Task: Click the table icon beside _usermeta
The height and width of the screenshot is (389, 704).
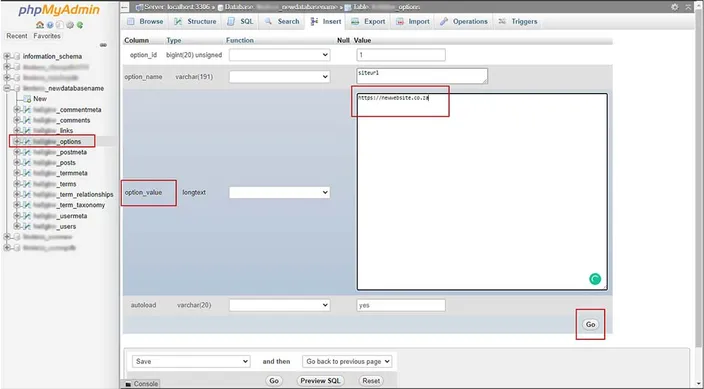Action: pyautogui.click(x=27, y=216)
